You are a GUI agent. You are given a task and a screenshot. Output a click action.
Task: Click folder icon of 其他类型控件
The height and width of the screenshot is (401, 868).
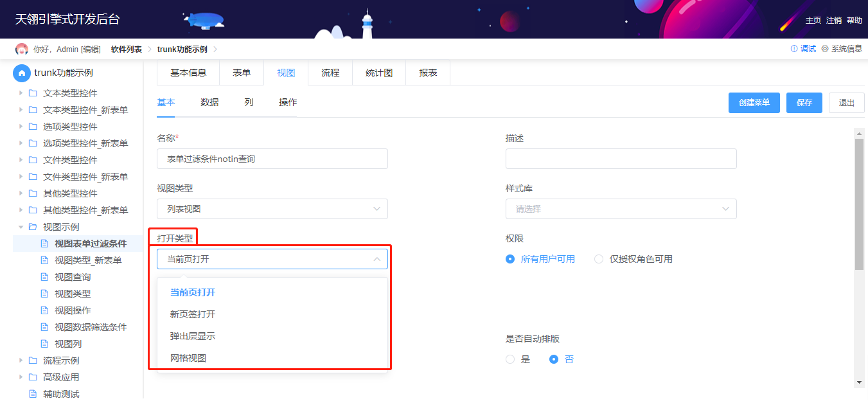click(x=33, y=193)
